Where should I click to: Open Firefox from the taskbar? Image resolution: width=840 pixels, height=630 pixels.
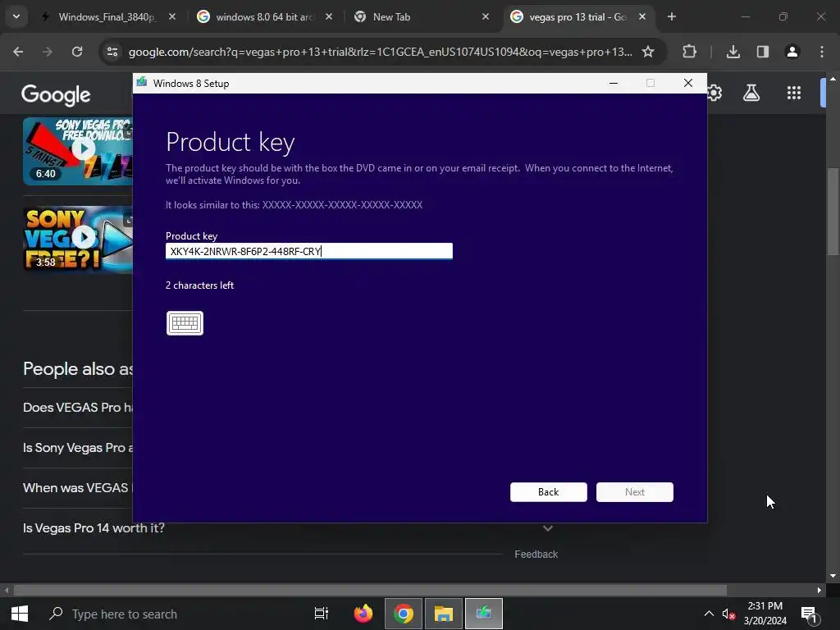tap(363, 614)
